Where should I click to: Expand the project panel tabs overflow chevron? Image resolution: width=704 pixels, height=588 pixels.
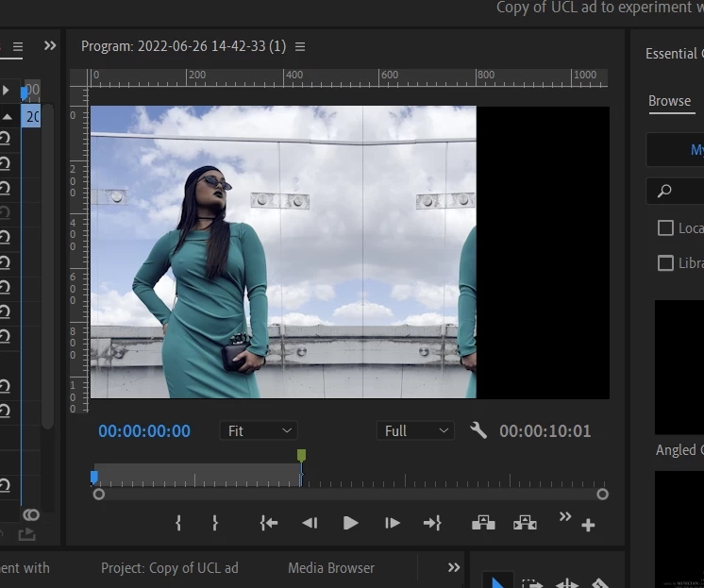coord(454,567)
